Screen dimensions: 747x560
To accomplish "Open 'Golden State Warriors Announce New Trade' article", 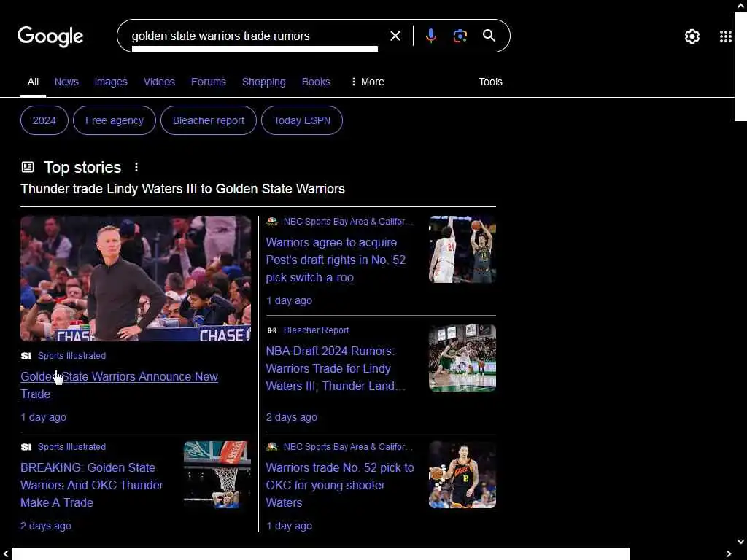I will (x=119, y=385).
